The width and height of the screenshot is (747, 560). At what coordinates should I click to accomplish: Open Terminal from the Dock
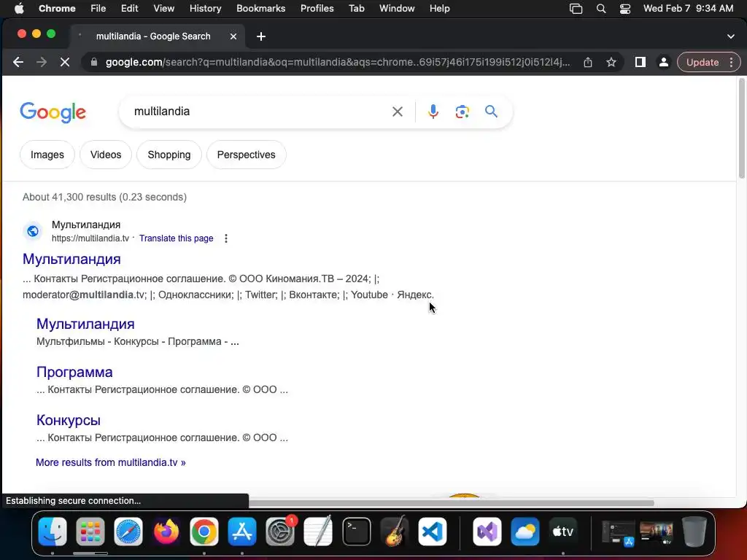pyautogui.click(x=356, y=532)
